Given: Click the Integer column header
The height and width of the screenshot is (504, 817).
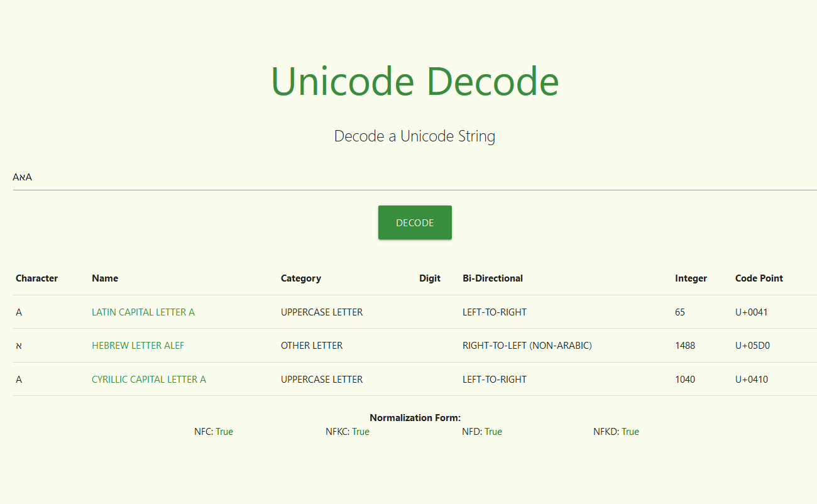Looking at the screenshot, I should pyautogui.click(x=691, y=278).
